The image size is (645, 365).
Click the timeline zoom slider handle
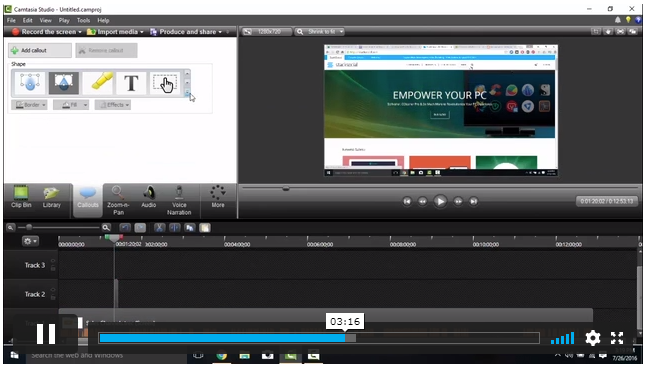[x=29, y=227]
